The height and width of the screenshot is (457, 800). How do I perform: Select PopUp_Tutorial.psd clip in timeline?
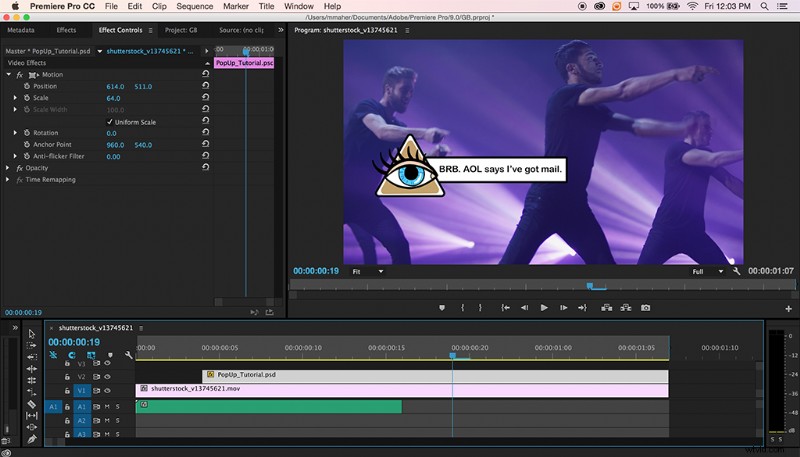(x=435, y=376)
